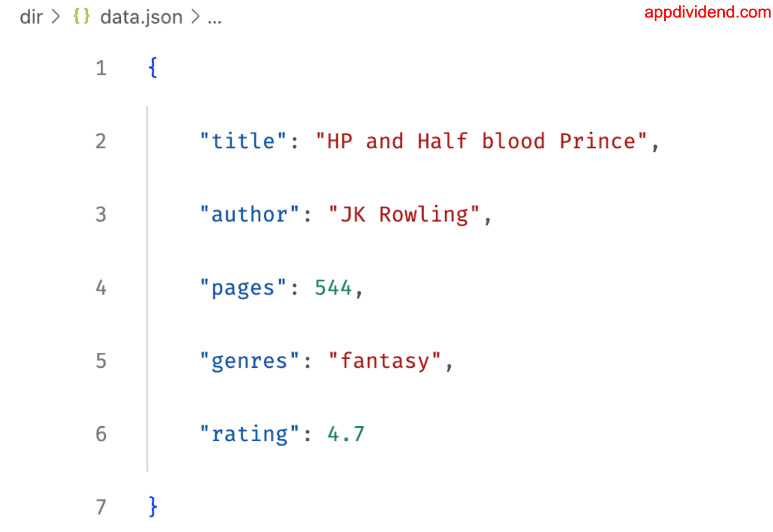
Task: Click the "genres" key
Action: (250, 361)
